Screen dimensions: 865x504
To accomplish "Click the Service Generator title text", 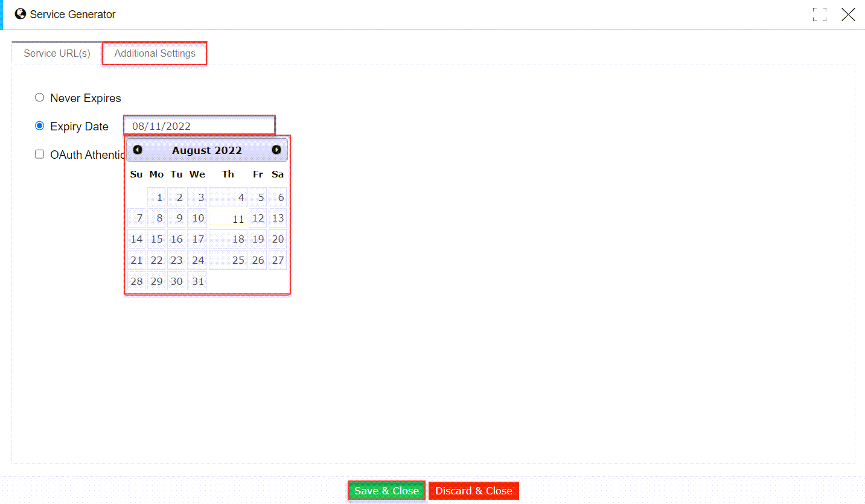I will point(73,14).
